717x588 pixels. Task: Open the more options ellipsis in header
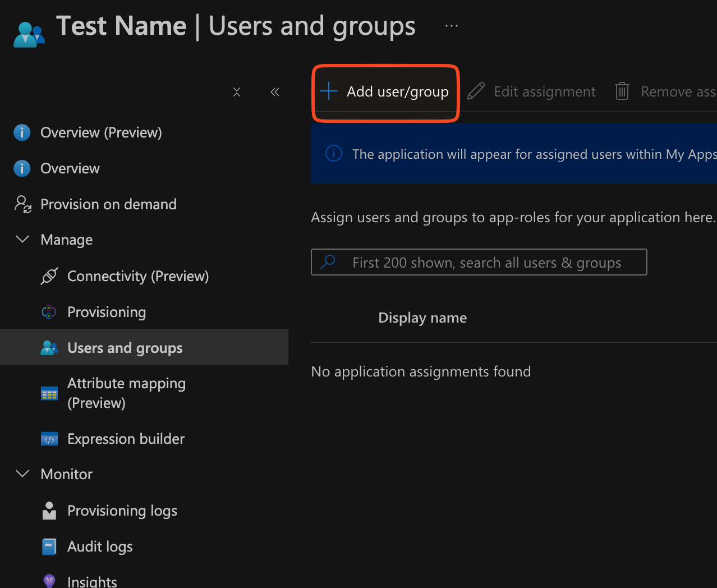tap(452, 26)
